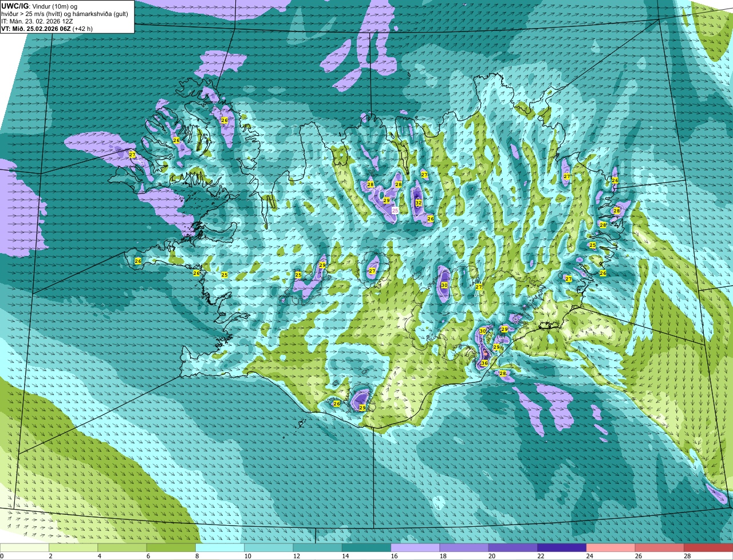Click the legend scale number 28
This screenshot has height=560, width=733.
(687, 556)
